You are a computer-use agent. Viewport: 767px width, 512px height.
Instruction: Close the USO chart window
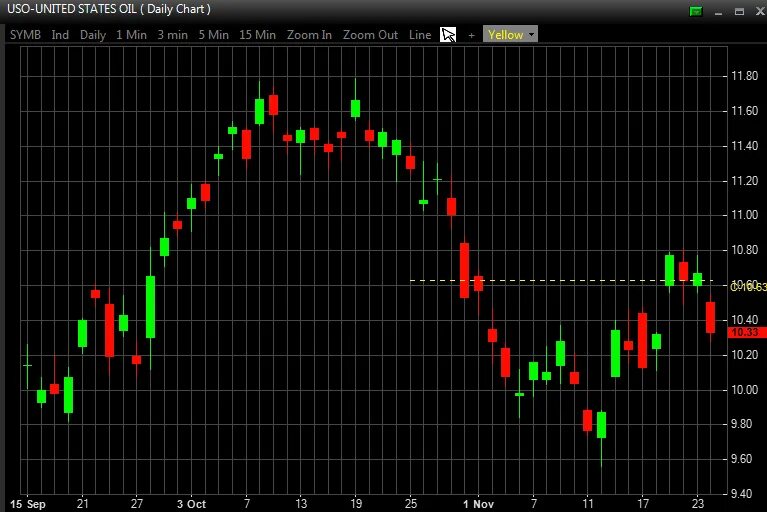coord(760,11)
